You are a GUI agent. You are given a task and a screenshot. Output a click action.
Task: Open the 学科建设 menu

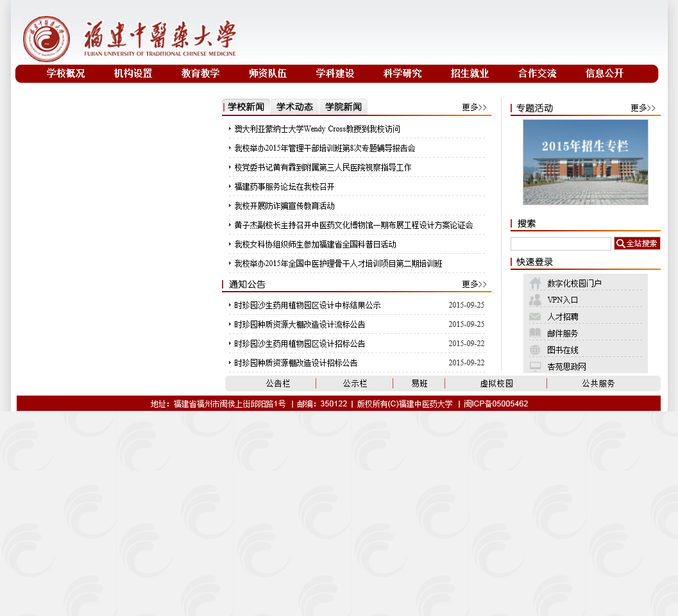[335, 74]
